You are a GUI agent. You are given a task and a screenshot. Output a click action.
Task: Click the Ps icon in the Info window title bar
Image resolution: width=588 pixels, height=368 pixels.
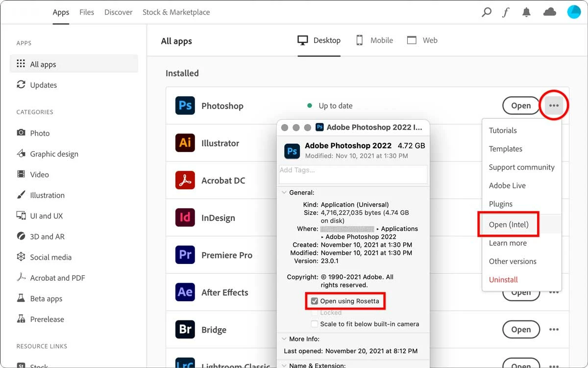[x=319, y=127]
